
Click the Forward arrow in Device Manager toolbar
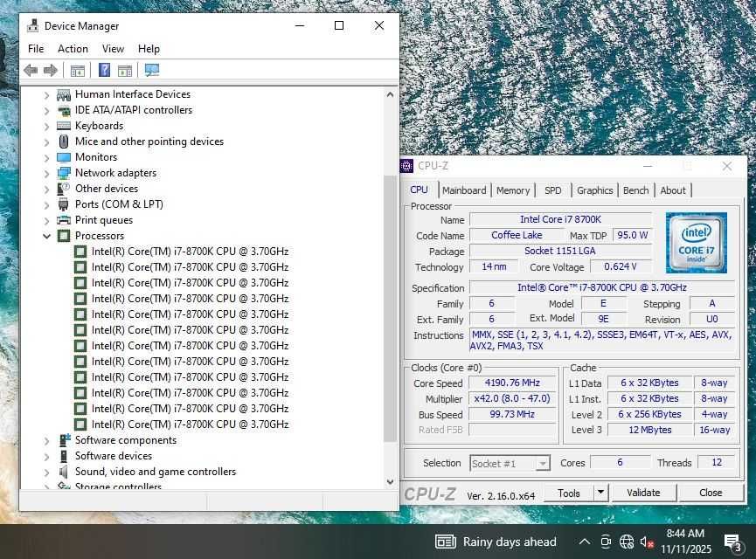point(50,71)
